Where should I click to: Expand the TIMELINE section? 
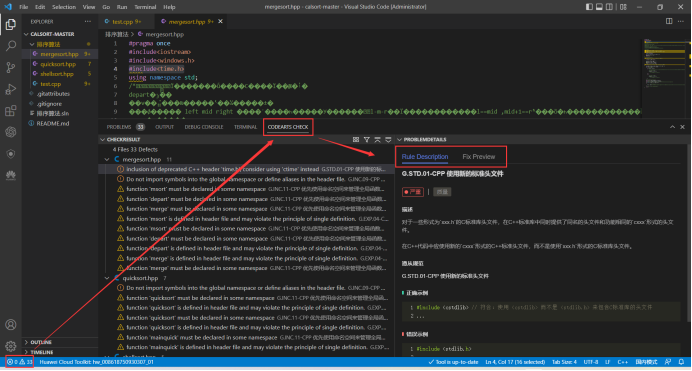point(60,352)
